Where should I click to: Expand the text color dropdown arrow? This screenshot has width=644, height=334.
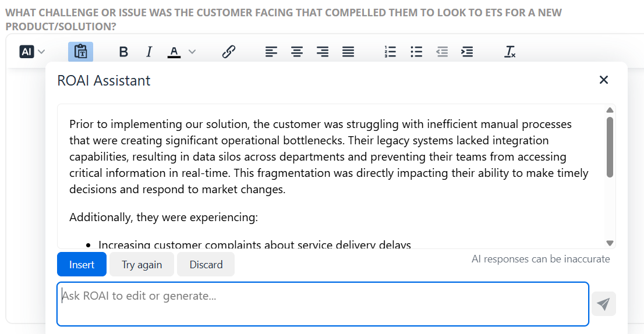point(192,52)
